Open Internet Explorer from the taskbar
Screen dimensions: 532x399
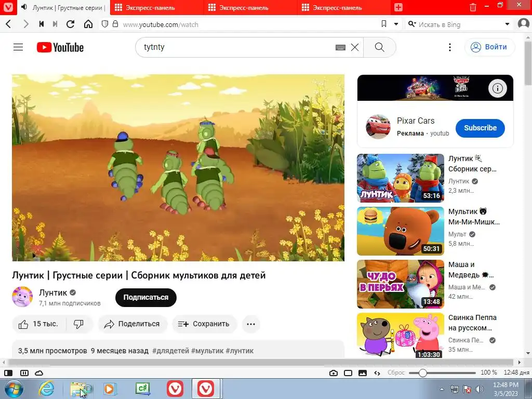click(46, 389)
